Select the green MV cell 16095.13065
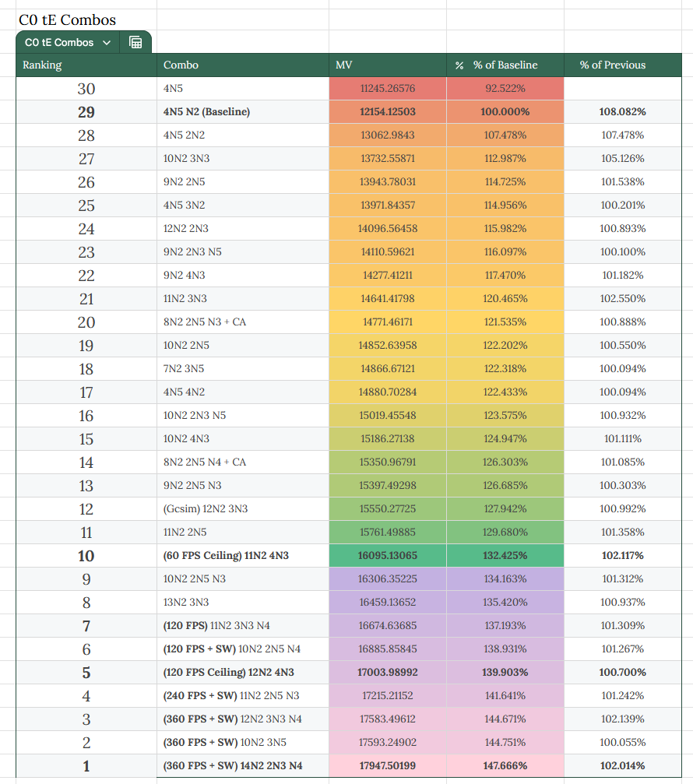The width and height of the screenshot is (693, 784). pyautogui.click(x=388, y=556)
